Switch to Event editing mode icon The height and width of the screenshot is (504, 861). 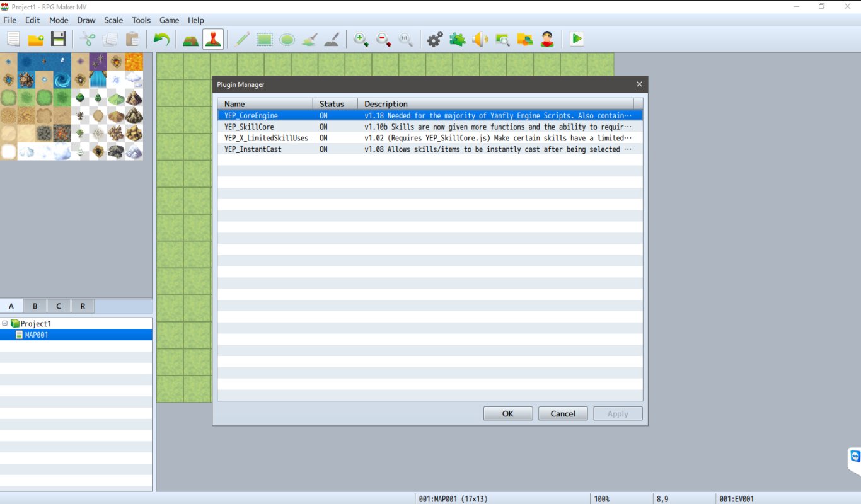click(x=212, y=39)
